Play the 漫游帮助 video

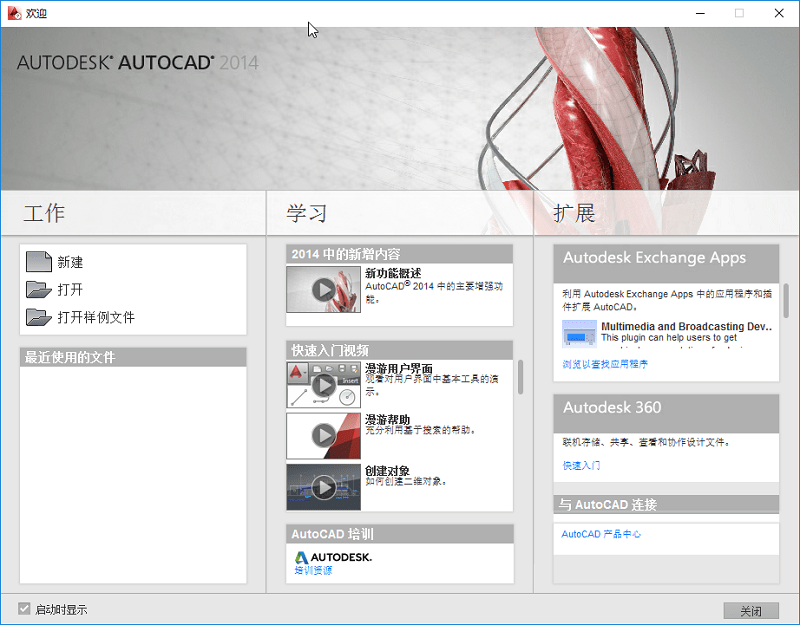pos(323,436)
